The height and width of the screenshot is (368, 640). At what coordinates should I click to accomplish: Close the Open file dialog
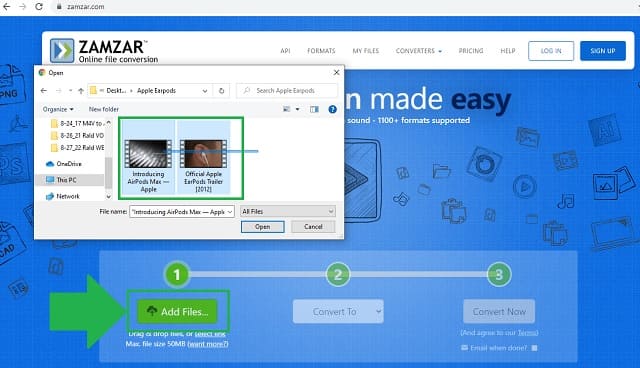click(336, 73)
